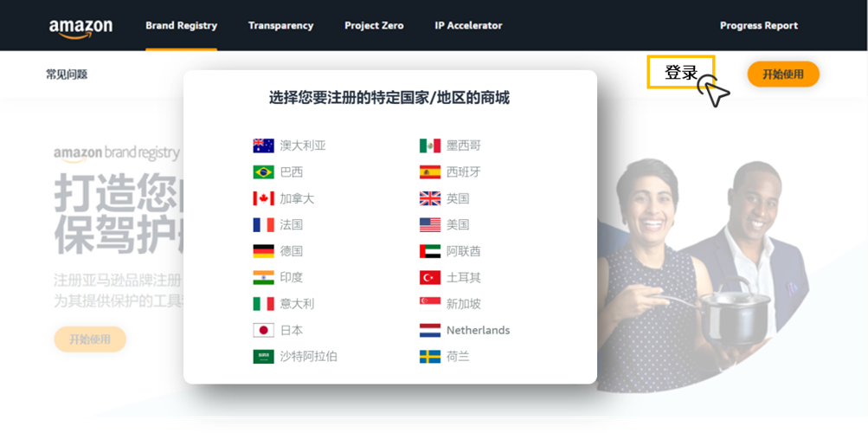Select the Germany flag icon
868x433 pixels.
click(263, 251)
